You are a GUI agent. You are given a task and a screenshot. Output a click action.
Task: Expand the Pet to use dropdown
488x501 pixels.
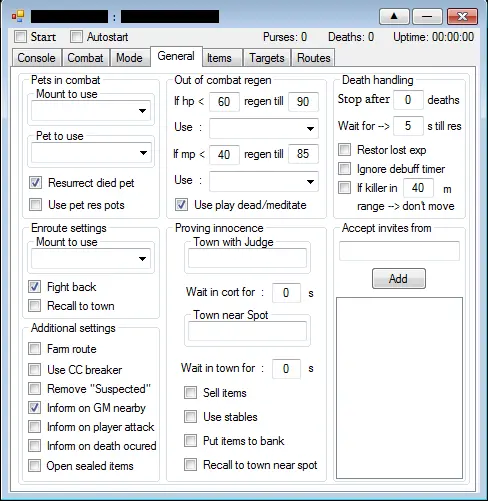click(x=91, y=153)
